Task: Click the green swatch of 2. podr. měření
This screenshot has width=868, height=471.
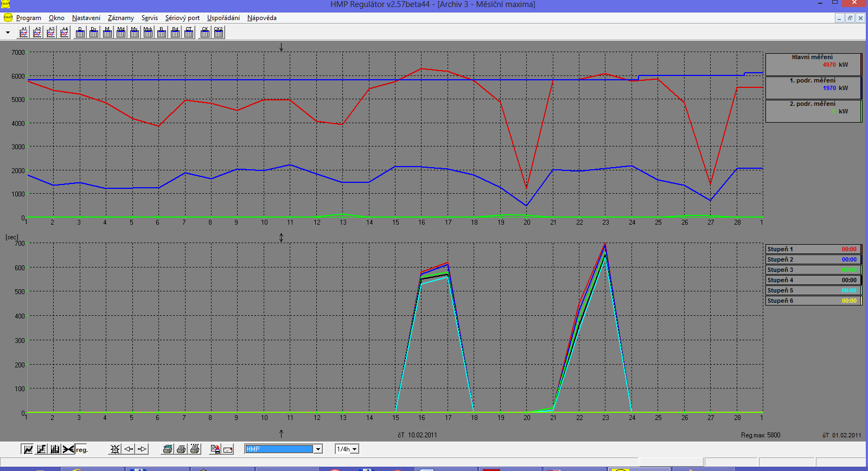Action: coord(861,111)
